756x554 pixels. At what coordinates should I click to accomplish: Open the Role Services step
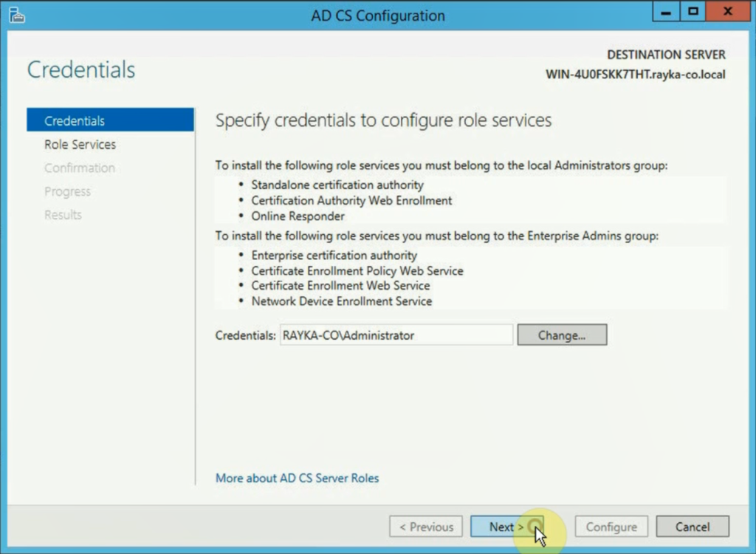pyautogui.click(x=80, y=144)
